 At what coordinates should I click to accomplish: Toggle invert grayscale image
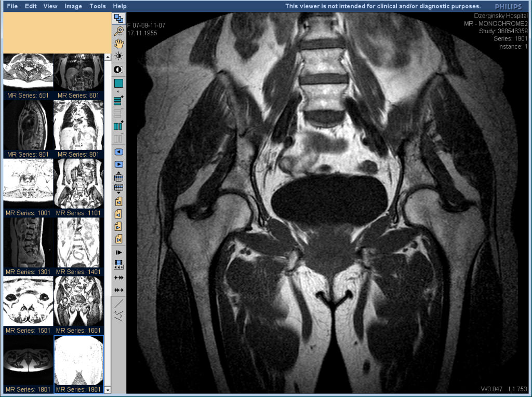(118, 70)
